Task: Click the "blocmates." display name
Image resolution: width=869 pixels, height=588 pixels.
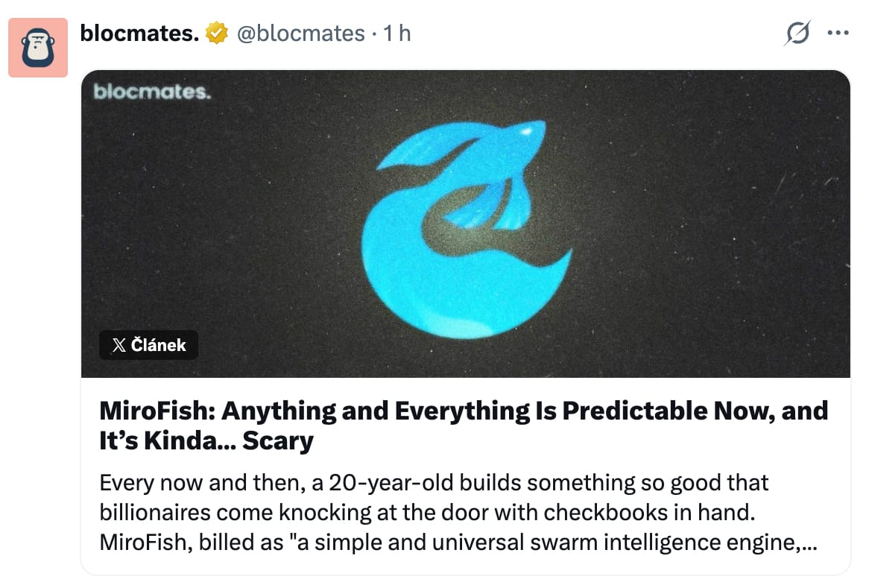Action: click(139, 34)
